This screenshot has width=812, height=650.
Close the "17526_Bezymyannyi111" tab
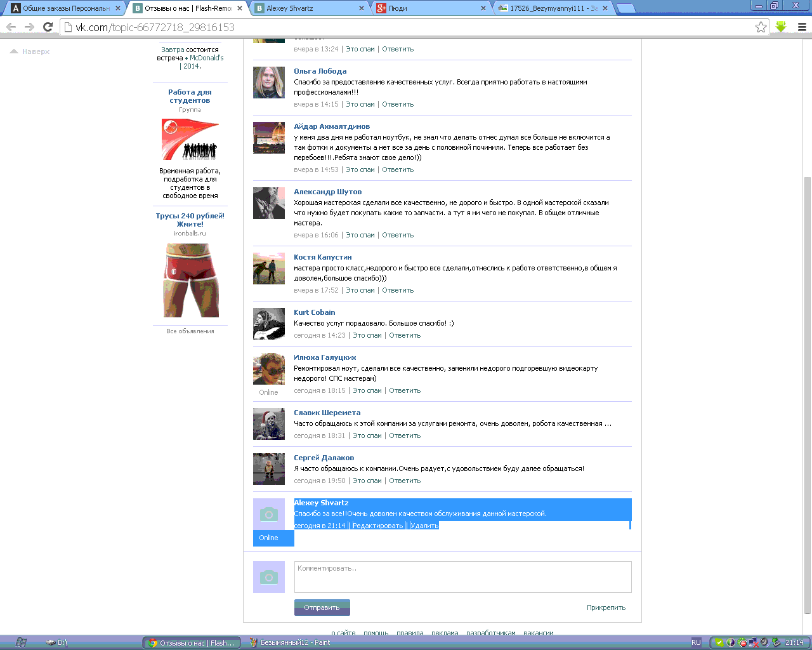point(605,8)
